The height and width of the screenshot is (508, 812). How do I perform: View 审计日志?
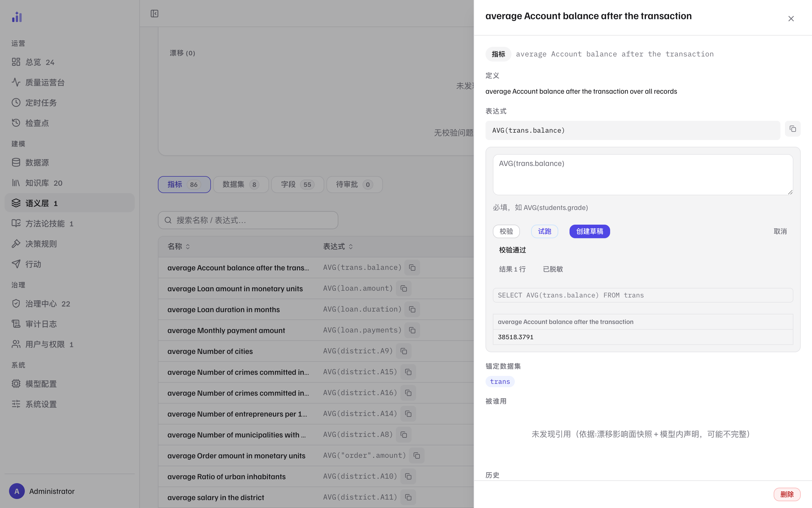(x=69, y=324)
